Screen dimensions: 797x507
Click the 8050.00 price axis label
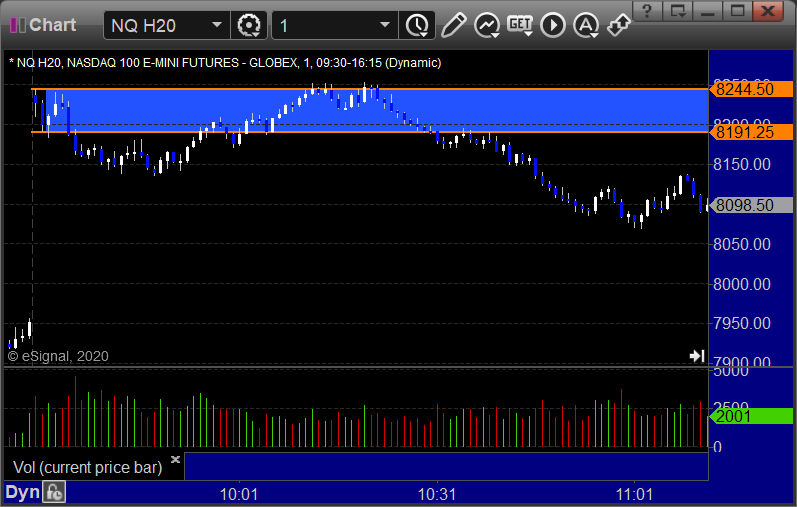[742, 244]
